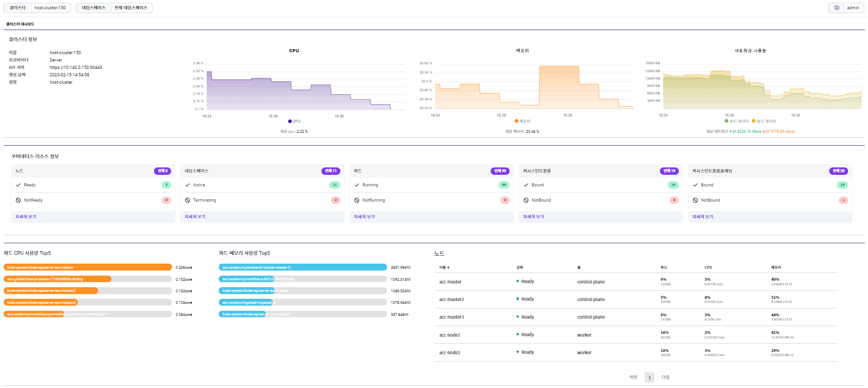868x388 pixels.
Task: Open 자세히 보기 link in 파드 card
Action: click(x=364, y=217)
